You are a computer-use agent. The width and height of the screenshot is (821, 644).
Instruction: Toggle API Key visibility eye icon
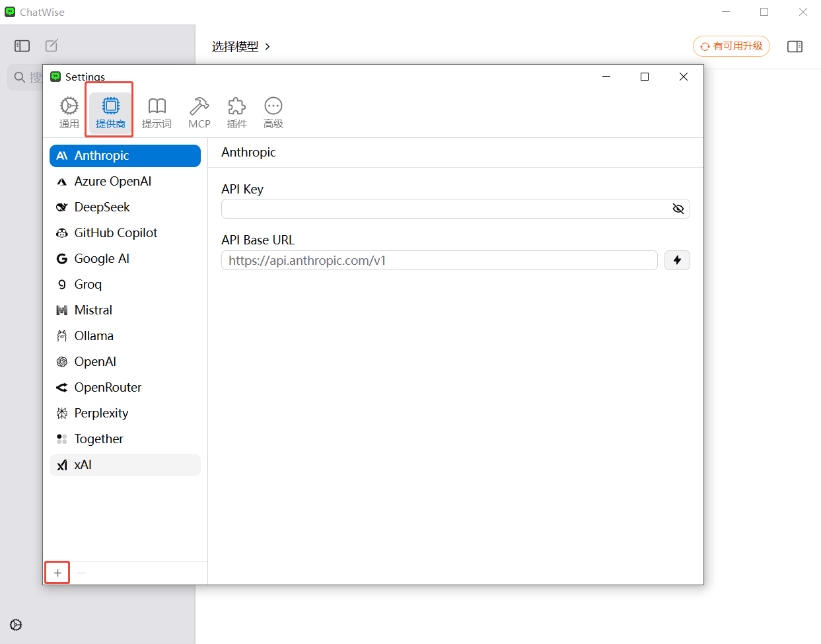678,209
